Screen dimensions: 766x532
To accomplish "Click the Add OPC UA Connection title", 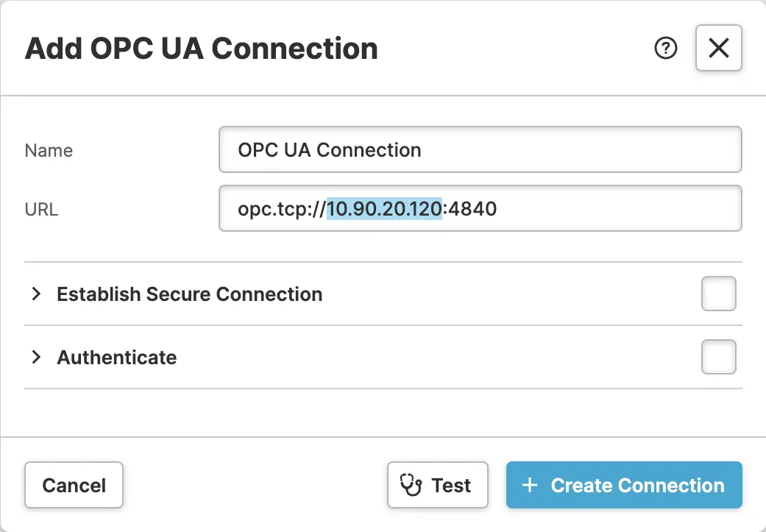I will click(201, 49).
